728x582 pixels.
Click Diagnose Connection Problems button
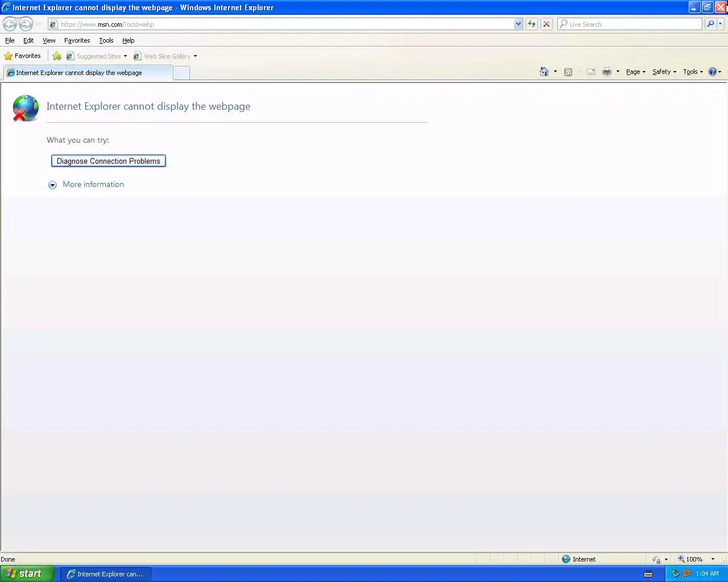pyautogui.click(x=109, y=161)
